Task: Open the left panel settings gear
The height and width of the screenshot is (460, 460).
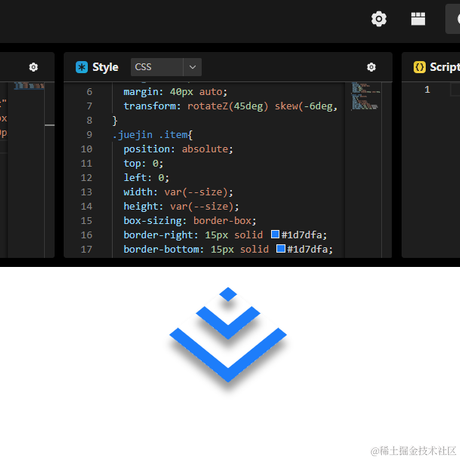Action: pyautogui.click(x=33, y=67)
